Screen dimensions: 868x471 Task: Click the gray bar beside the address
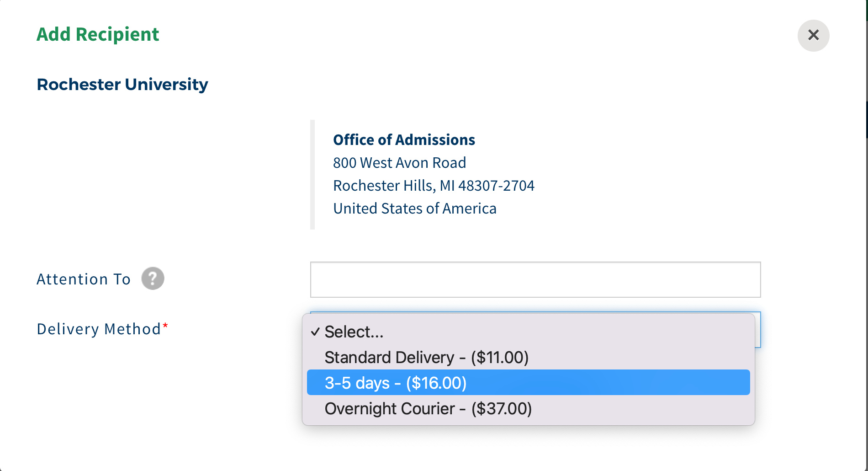312,174
